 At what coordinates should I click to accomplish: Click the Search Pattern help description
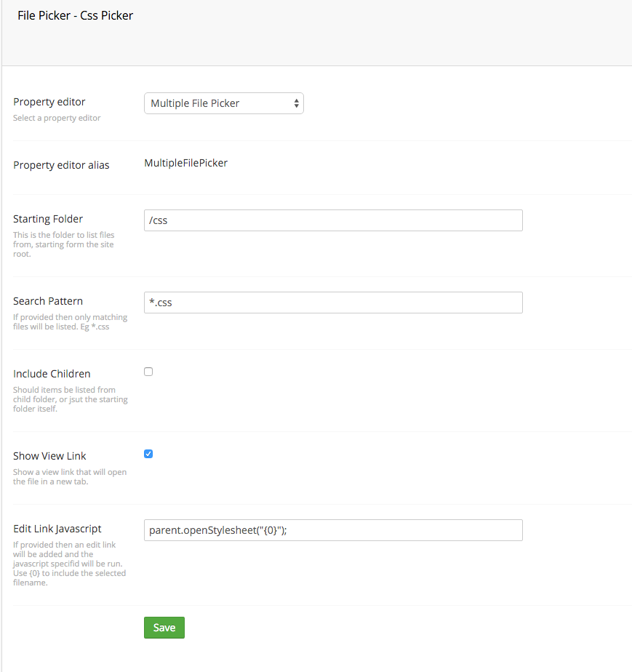pyautogui.click(x=71, y=322)
